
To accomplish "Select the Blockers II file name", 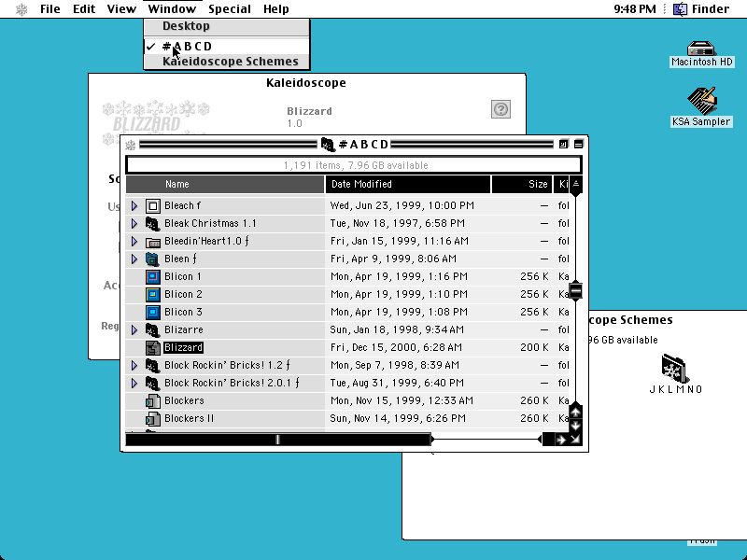I will pos(190,418).
